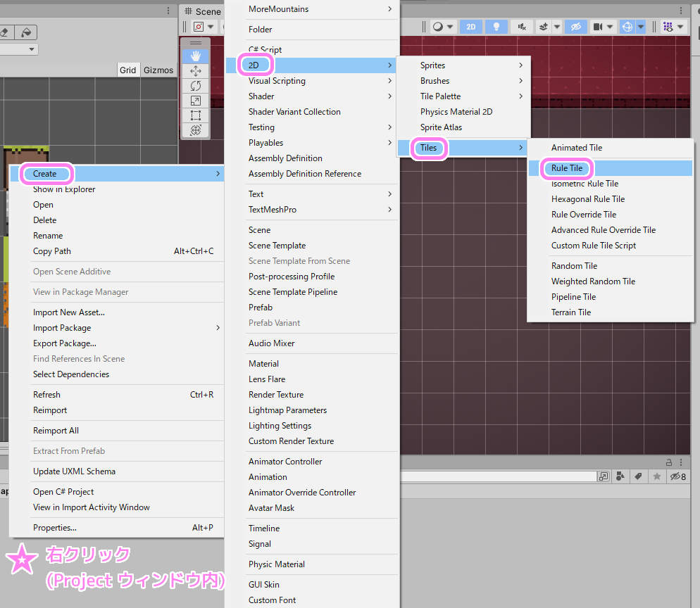Viewport: 700px width, 608px height.
Task: Select the combined Transform tool
Action: [x=196, y=130]
